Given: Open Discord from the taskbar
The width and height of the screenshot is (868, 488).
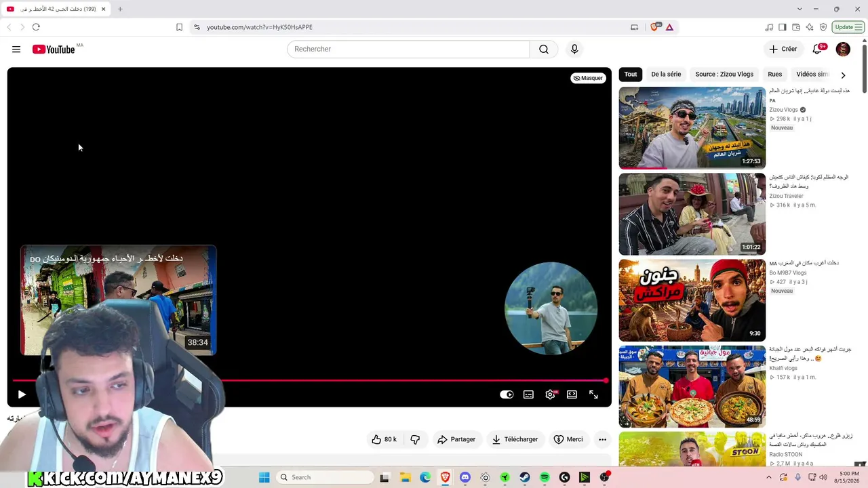Looking at the screenshot, I should pyautogui.click(x=465, y=477).
